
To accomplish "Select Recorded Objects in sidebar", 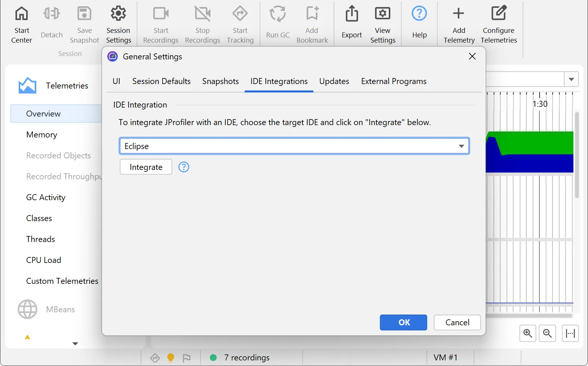I will [x=58, y=155].
